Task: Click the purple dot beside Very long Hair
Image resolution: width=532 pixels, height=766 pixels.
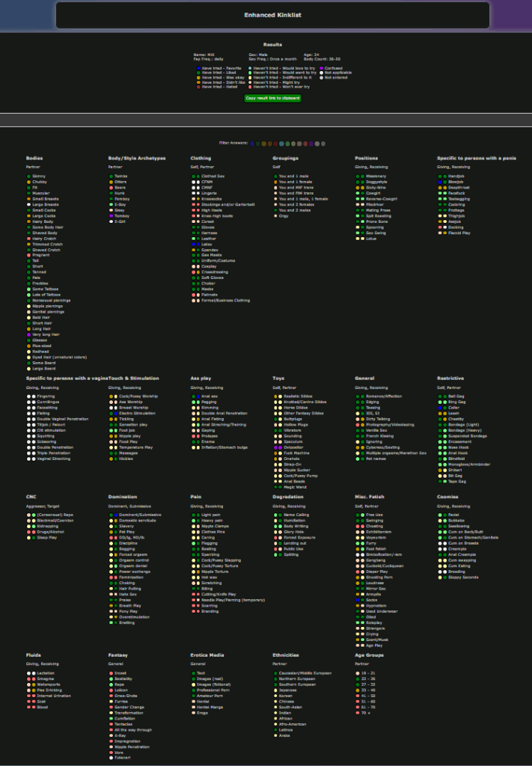Action: click(x=29, y=334)
